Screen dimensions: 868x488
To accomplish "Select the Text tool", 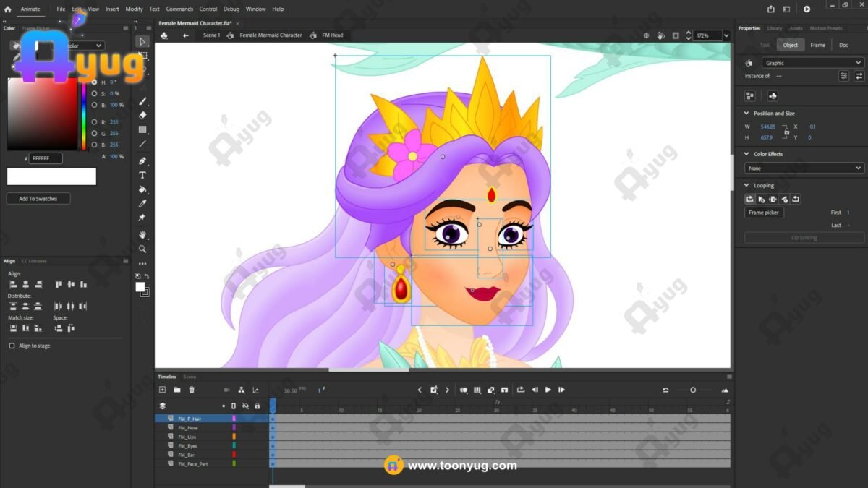I will [x=142, y=175].
